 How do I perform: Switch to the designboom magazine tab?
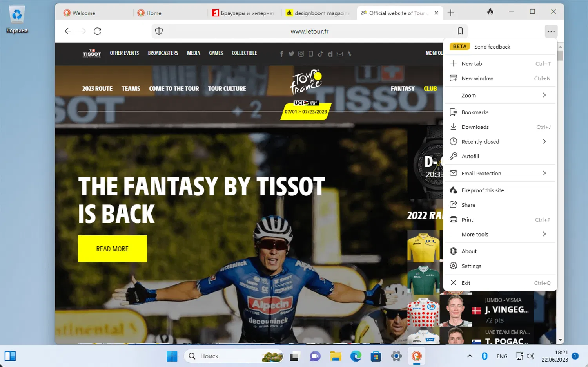click(318, 13)
